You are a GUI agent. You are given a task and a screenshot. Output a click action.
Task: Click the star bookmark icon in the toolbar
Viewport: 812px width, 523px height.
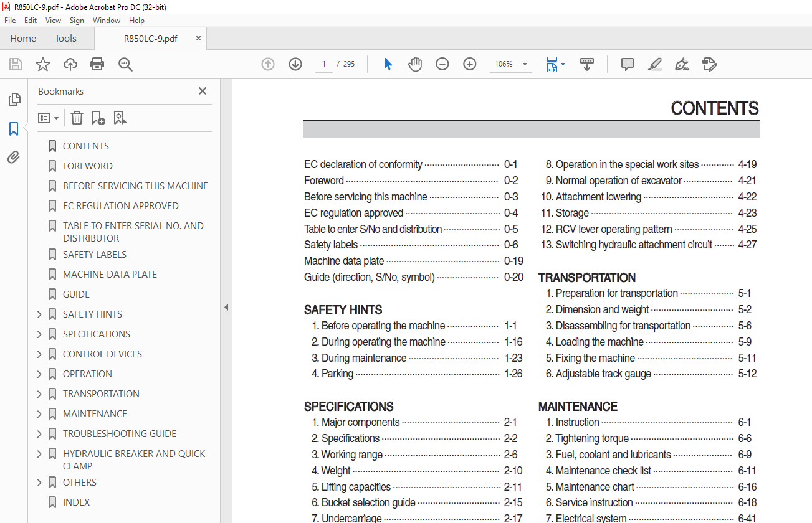pyautogui.click(x=43, y=64)
